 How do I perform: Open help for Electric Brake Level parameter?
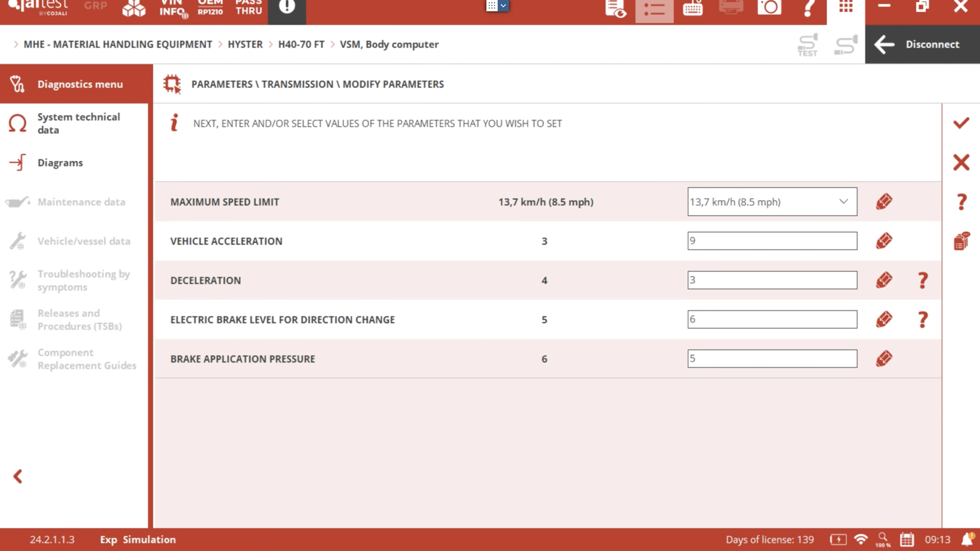pos(923,320)
